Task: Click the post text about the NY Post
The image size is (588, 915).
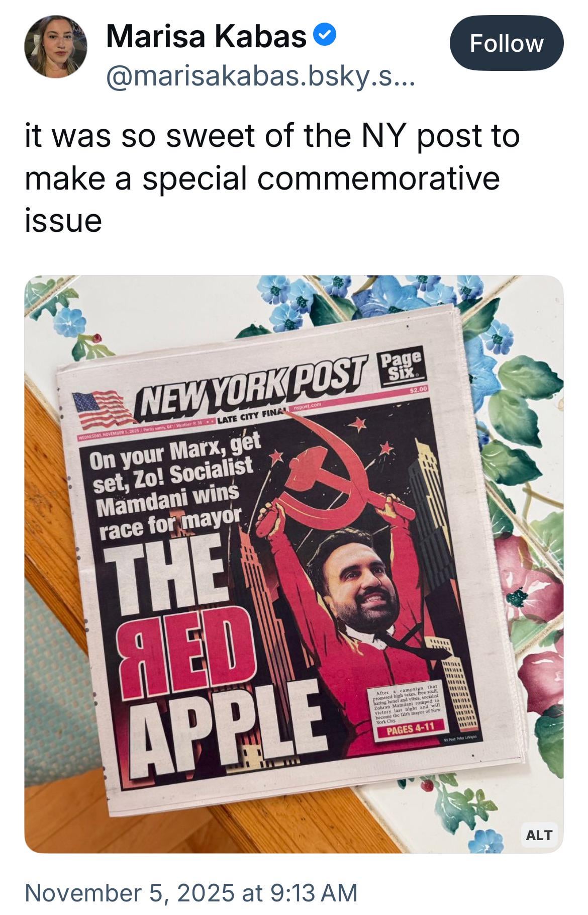Action: tap(272, 178)
